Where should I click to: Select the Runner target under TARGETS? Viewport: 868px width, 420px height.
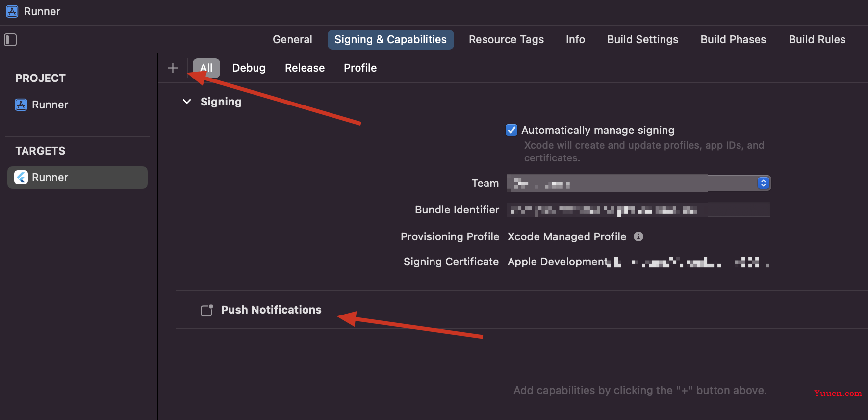pyautogui.click(x=77, y=177)
